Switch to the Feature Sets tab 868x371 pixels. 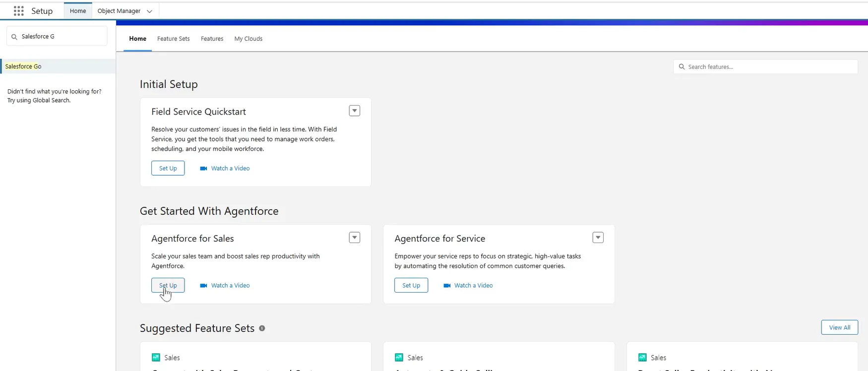click(173, 39)
